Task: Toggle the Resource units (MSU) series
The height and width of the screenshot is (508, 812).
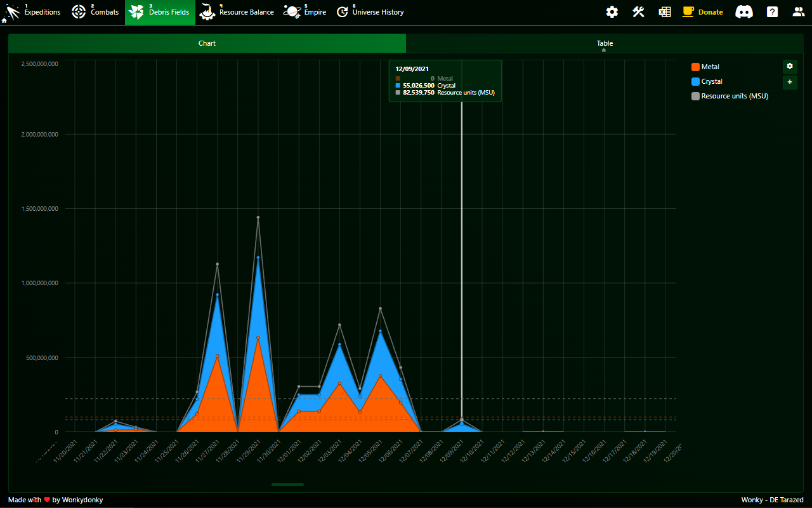Action: tap(730, 96)
